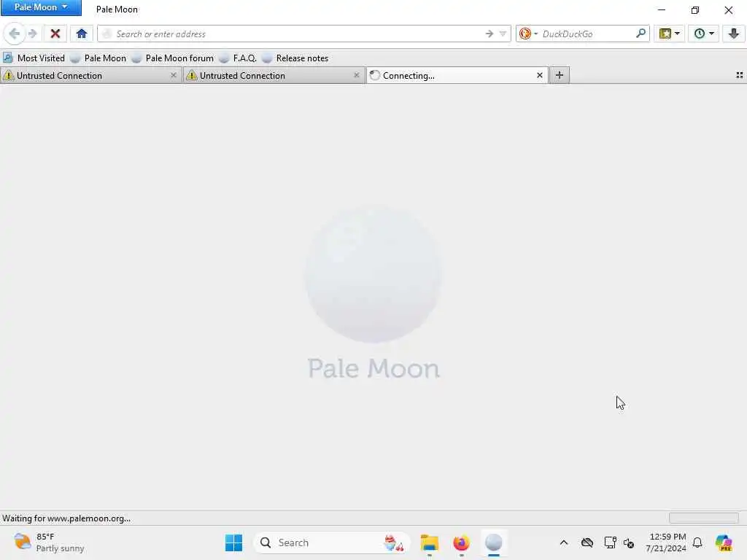Restore down the Pale Moon window
The width and height of the screenshot is (747, 560).
point(695,9)
